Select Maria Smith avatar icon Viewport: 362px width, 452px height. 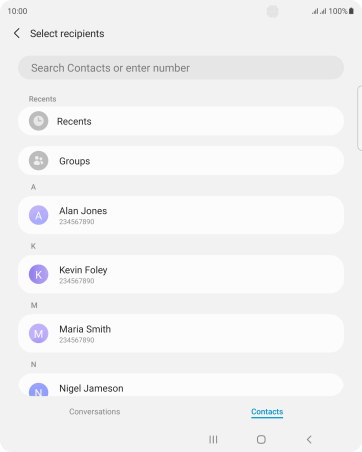[39, 333]
